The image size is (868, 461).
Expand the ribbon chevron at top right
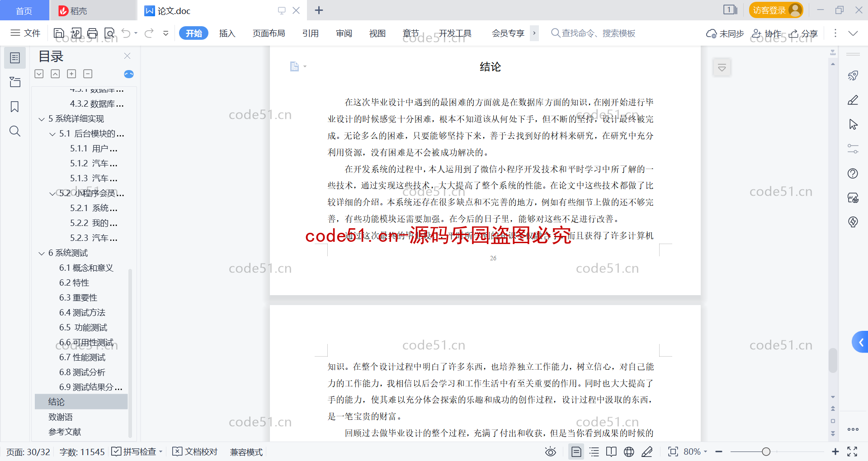(853, 33)
